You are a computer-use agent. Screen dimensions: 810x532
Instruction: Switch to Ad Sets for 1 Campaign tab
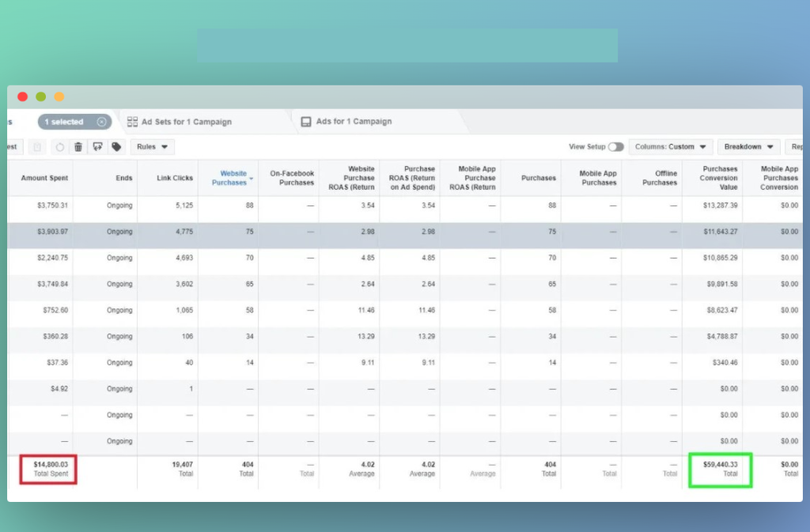point(186,122)
